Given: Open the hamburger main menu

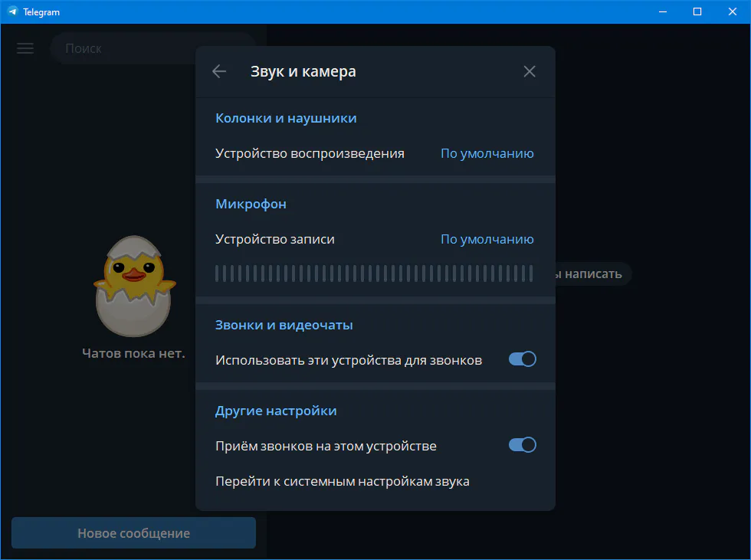Looking at the screenshot, I should pyautogui.click(x=25, y=48).
